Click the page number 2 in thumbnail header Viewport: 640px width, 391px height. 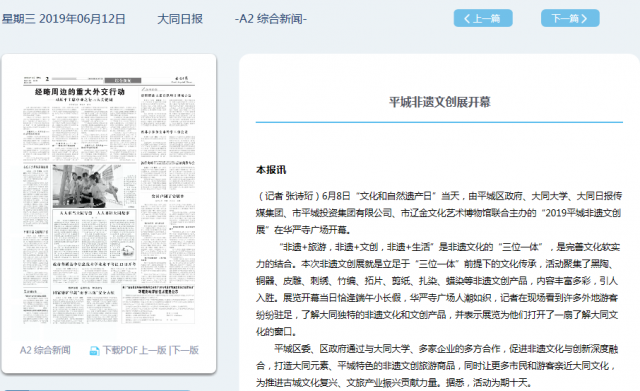47,79
